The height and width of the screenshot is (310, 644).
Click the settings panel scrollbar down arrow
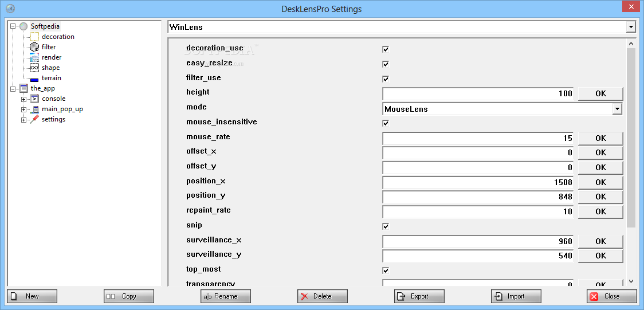[631, 281]
